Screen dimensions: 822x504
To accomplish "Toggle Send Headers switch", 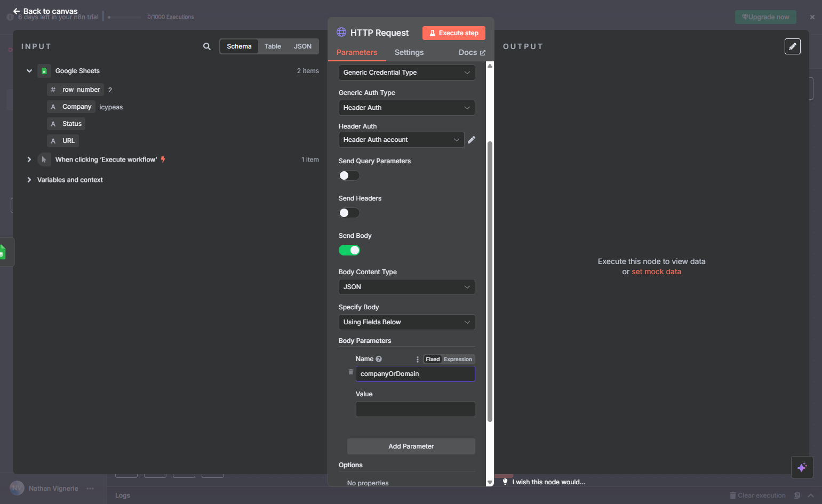I will click(349, 213).
